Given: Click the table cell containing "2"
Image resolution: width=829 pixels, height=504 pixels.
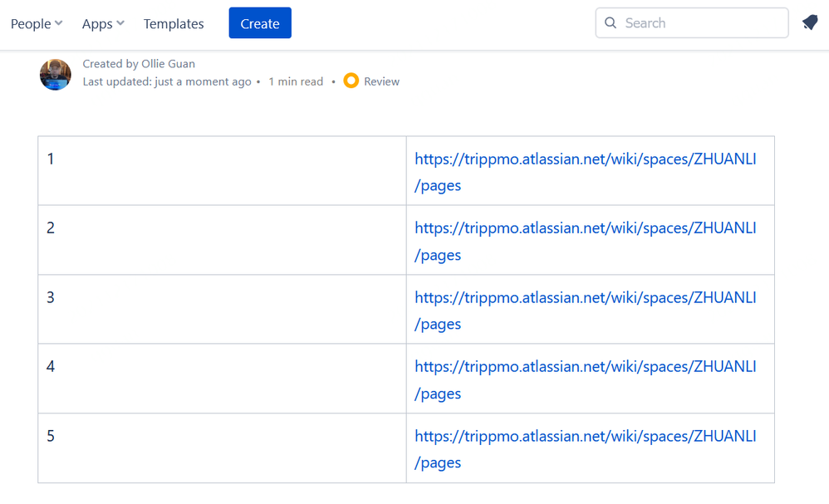Looking at the screenshot, I should (222, 240).
